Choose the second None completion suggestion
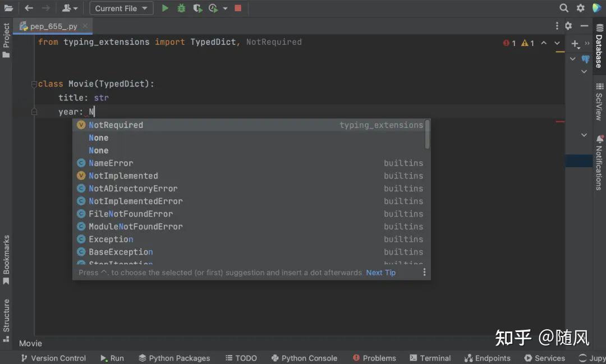 coord(250,150)
